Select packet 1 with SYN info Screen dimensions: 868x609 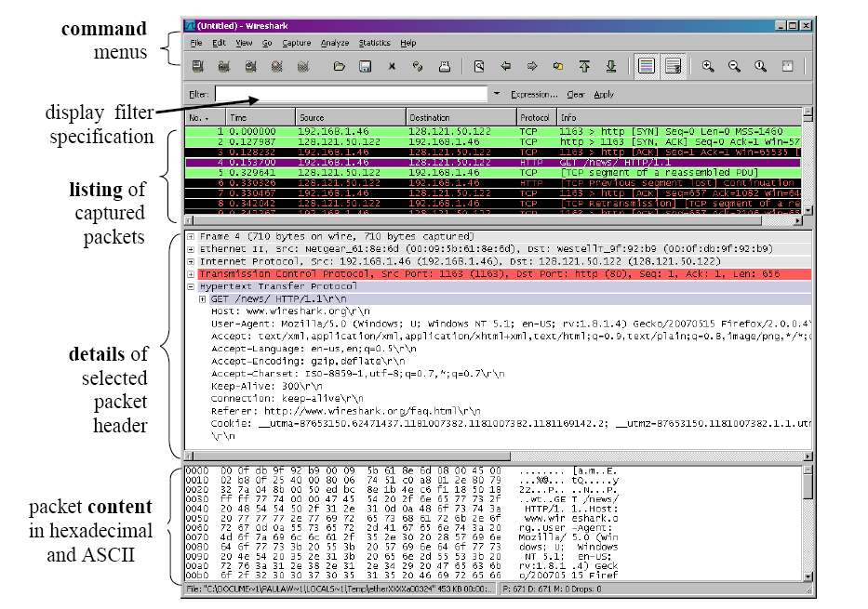tap(493, 132)
